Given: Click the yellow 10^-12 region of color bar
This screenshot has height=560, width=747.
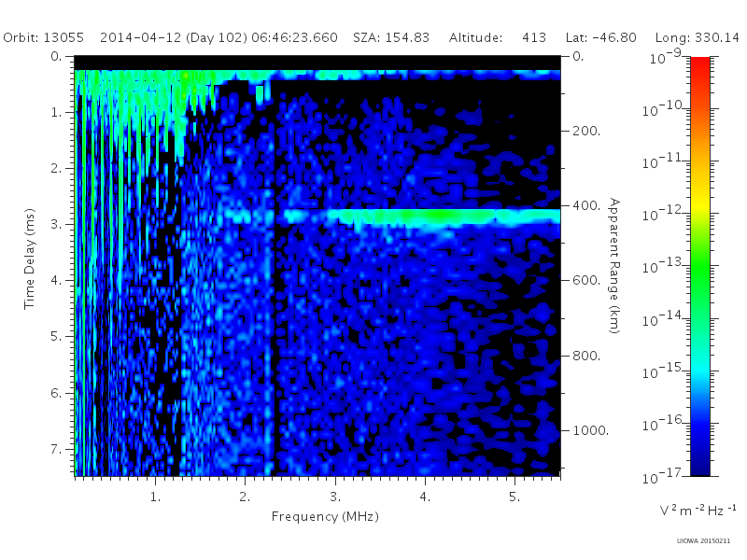Looking at the screenshot, I should [699, 207].
